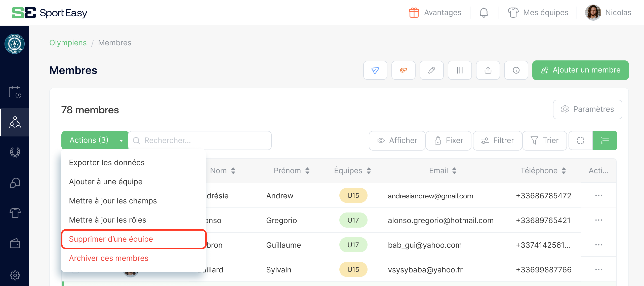Image resolution: width=644 pixels, height=286 pixels.
Task: Open the notifications bell in the top bar
Action: click(483, 12)
